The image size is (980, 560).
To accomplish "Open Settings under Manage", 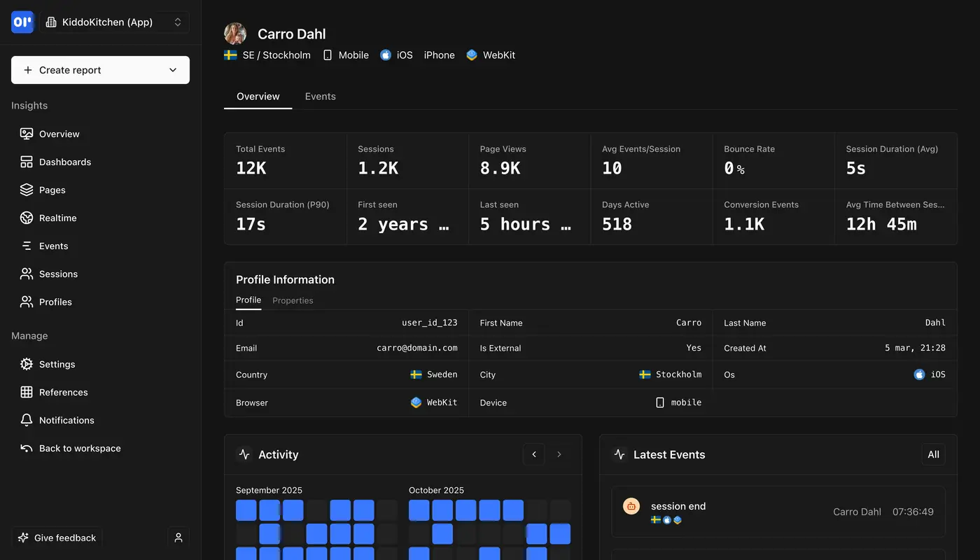I will [x=56, y=364].
